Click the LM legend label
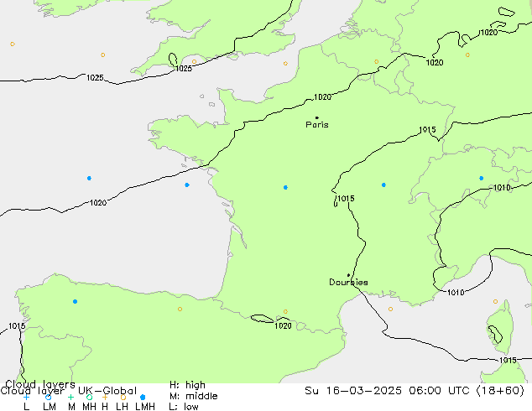 tap(50, 407)
